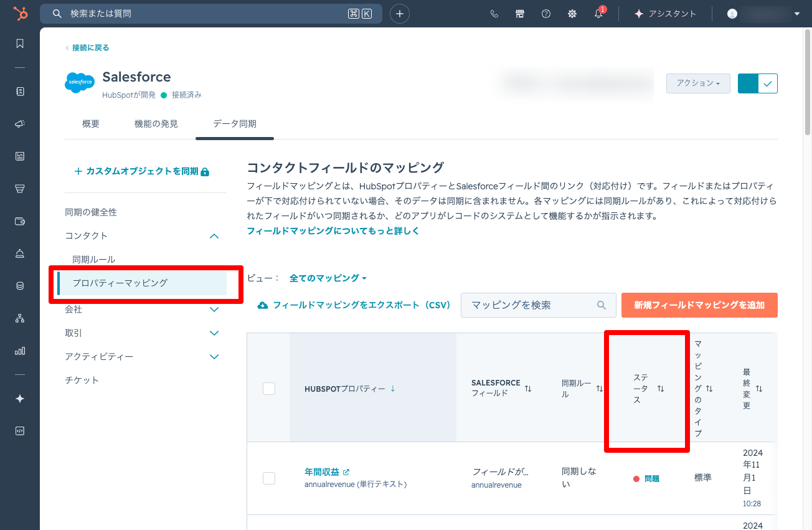This screenshot has width=812, height=530.
Task: Focus the マッピングを検索 input field
Action: (x=539, y=305)
